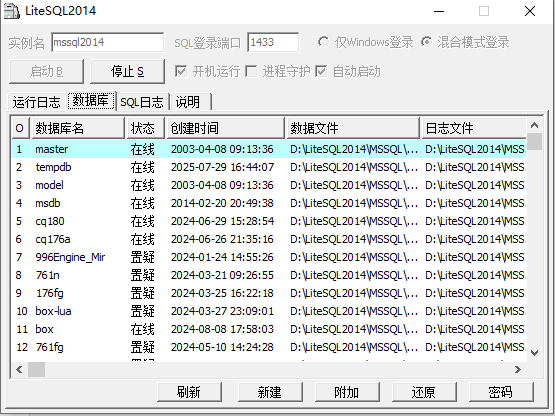
Task: Select the master database row
Action: 269,149
